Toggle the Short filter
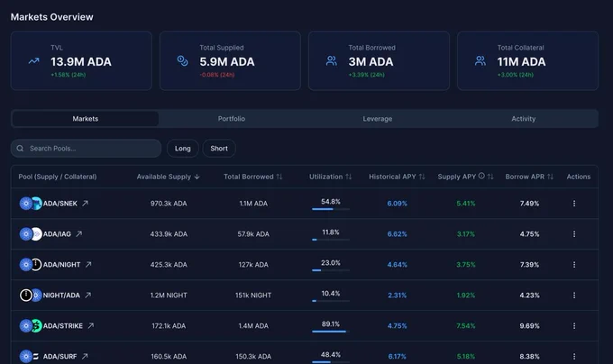Viewport: 613px width, 364px height. (x=219, y=149)
